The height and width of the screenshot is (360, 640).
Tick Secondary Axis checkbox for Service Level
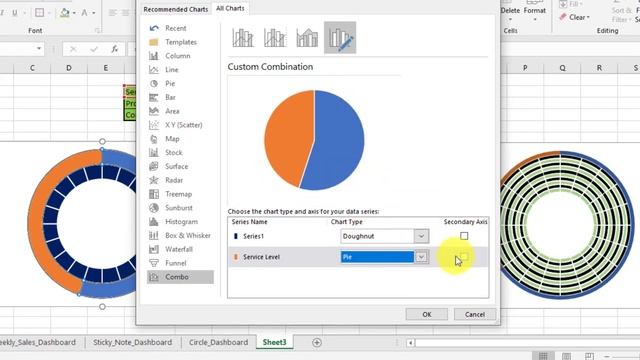pos(464,257)
